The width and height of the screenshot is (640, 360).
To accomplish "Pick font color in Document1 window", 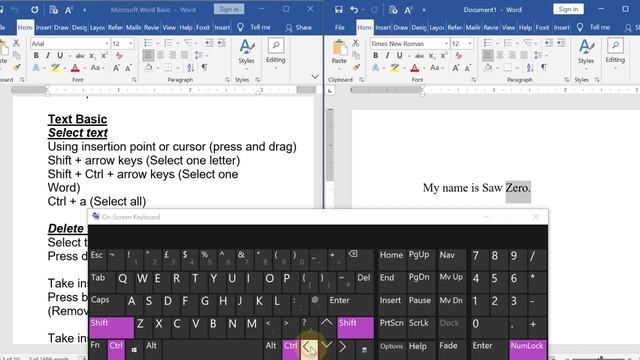I will point(415,68).
